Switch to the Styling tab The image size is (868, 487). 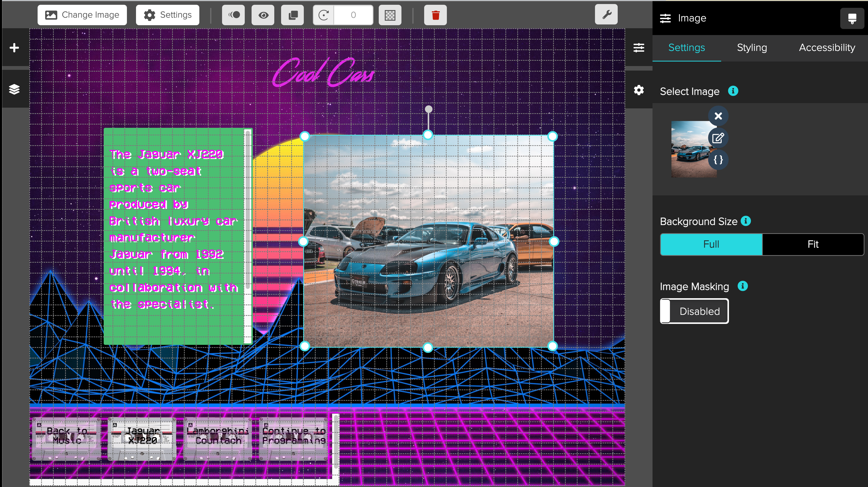pyautogui.click(x=752, y=47)
